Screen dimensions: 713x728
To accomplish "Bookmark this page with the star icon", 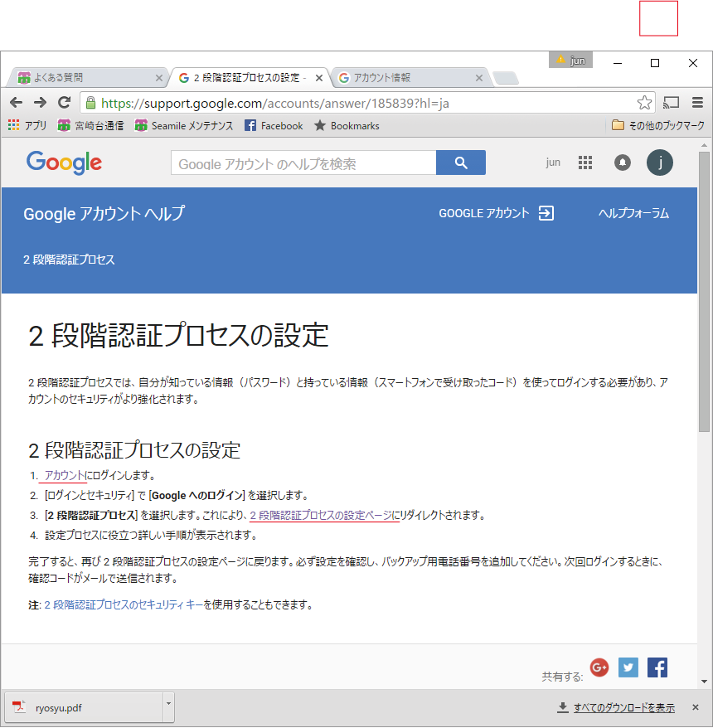I will click(x=644, y=103).
